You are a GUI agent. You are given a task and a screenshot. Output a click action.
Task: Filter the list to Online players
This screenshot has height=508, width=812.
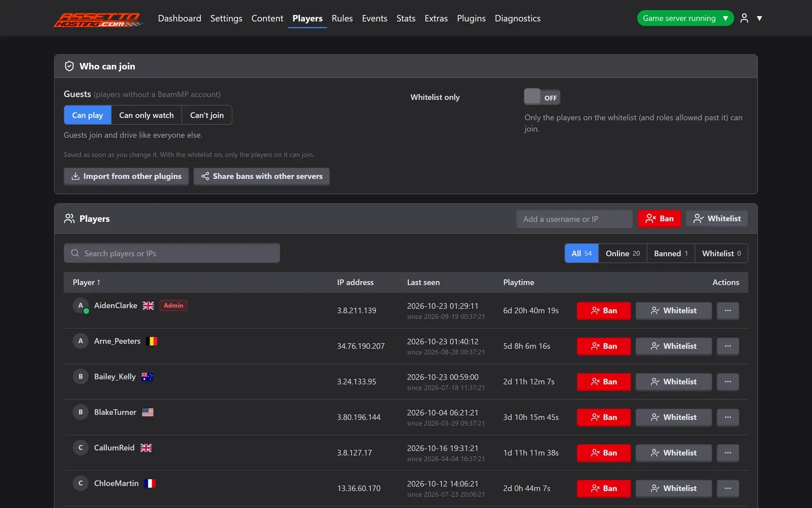tap(622, 253)
